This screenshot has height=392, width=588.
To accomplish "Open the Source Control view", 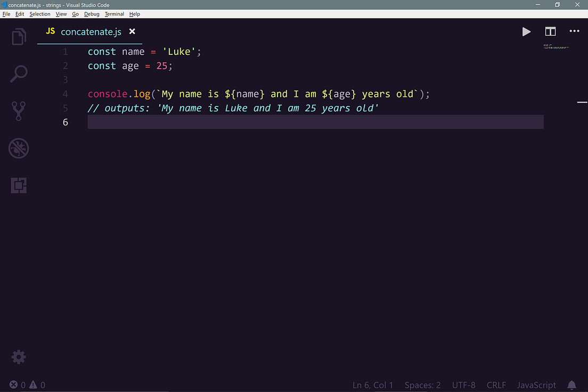I will (x=19, y=111).
